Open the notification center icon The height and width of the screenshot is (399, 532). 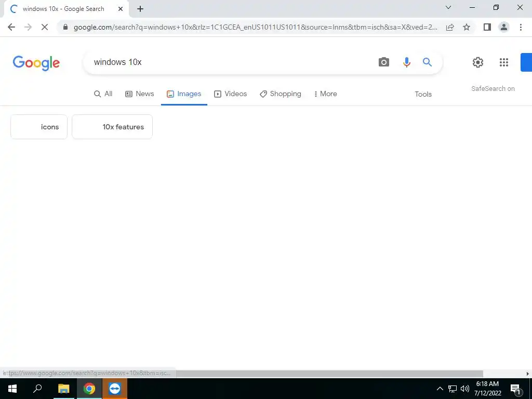click(x=515, y=389)
